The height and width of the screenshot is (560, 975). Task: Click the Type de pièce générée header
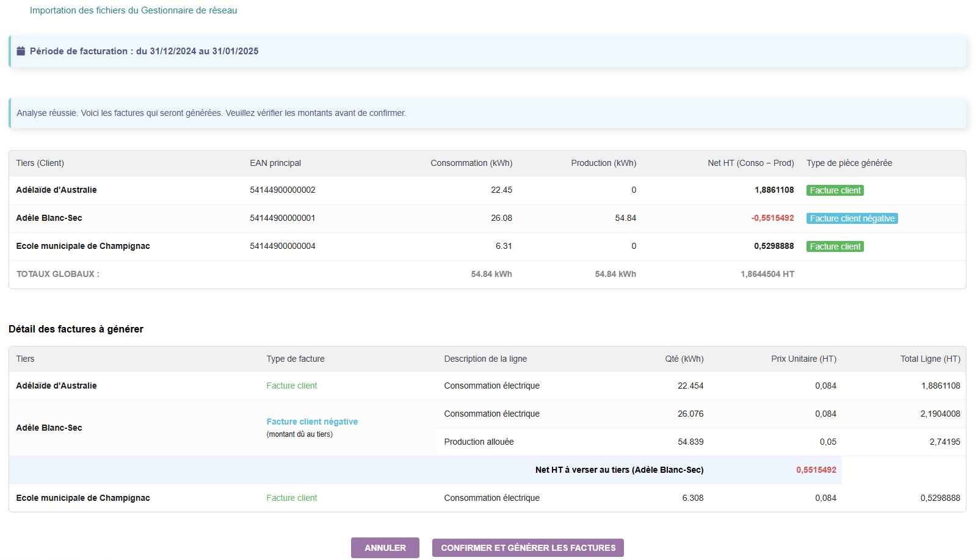click(849, 163)
